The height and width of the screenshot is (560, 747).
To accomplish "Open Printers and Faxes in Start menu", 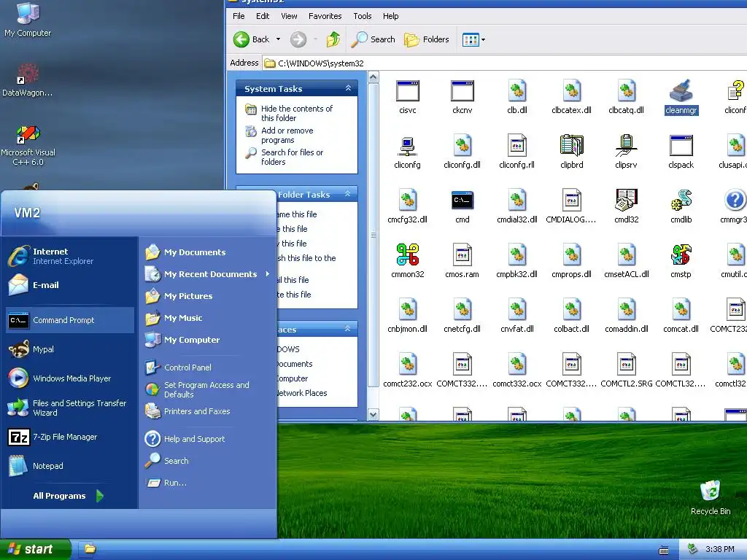I will 208,411.
